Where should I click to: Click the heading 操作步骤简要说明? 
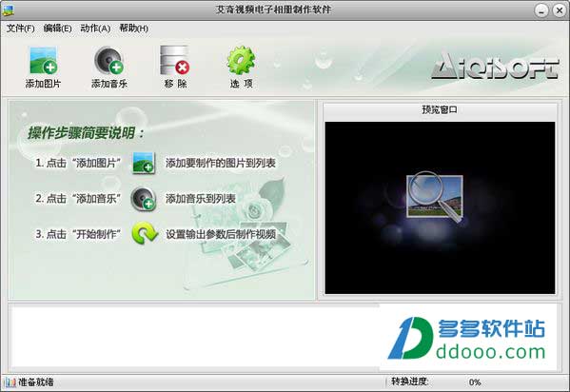click(x=86, y=132)
